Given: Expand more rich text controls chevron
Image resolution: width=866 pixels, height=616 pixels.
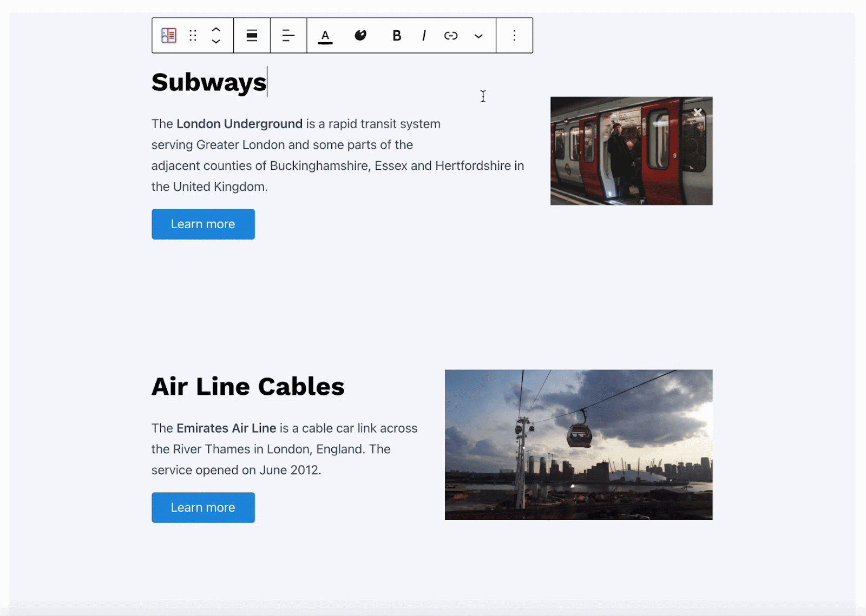Looking at the screenshot, I should click(478, 36).
